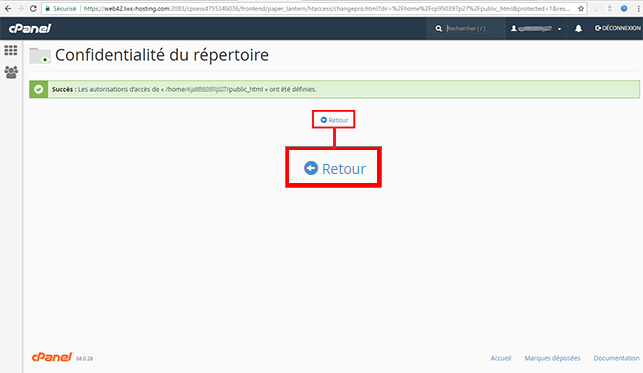The image size is (643, 373).
Task: Open User Manager icon in the sidebar
Action: pyautogui.click(x=11, y=72)
